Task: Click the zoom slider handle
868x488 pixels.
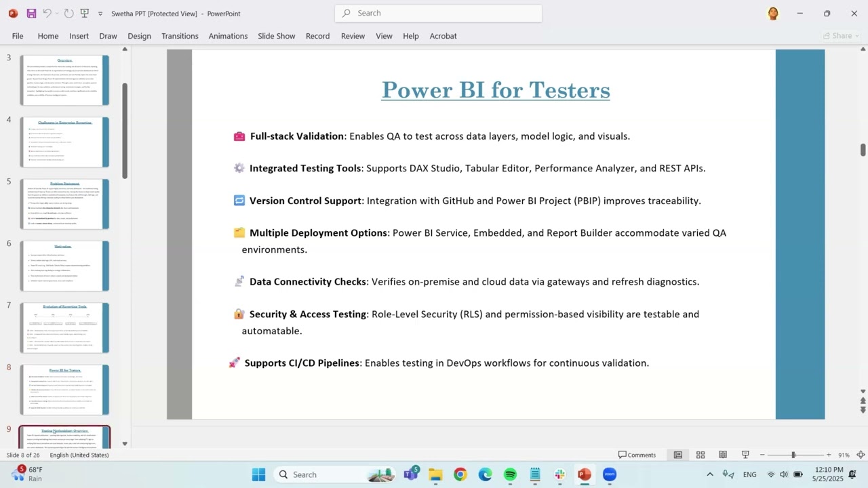Action: pyautogui.click(x=793, y=455)
